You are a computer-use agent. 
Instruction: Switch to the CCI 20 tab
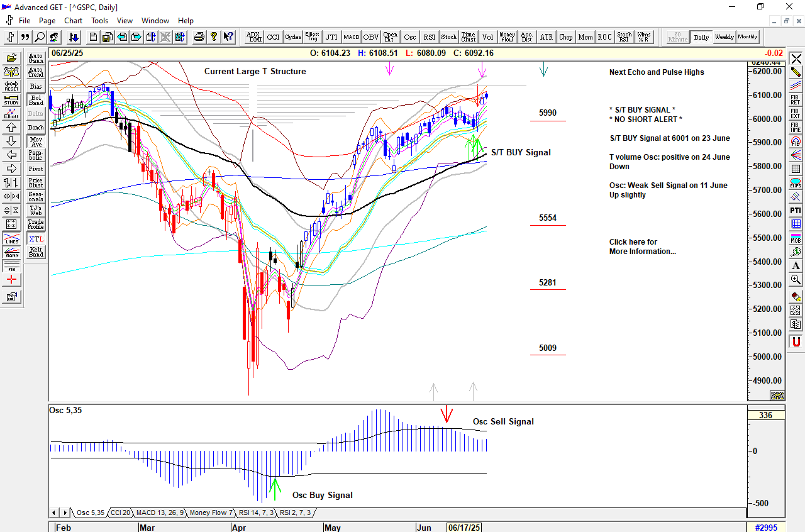point(120,513)
